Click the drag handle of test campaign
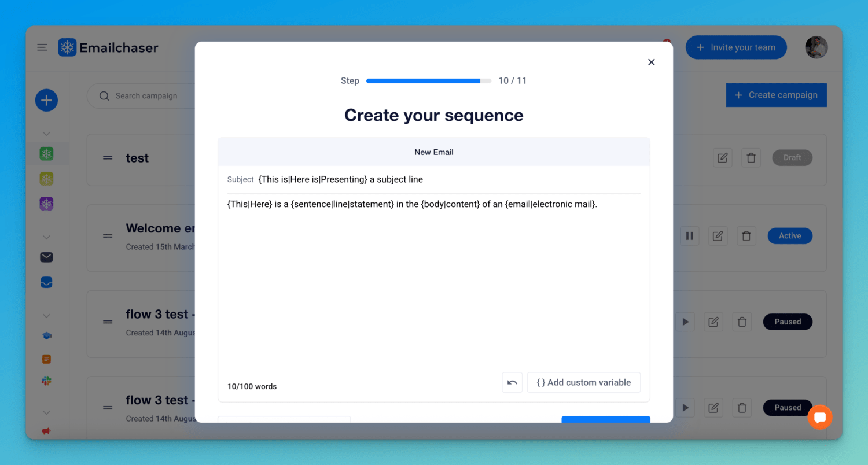This screenshot has width=868, height=465. click(x=108, y=158)
